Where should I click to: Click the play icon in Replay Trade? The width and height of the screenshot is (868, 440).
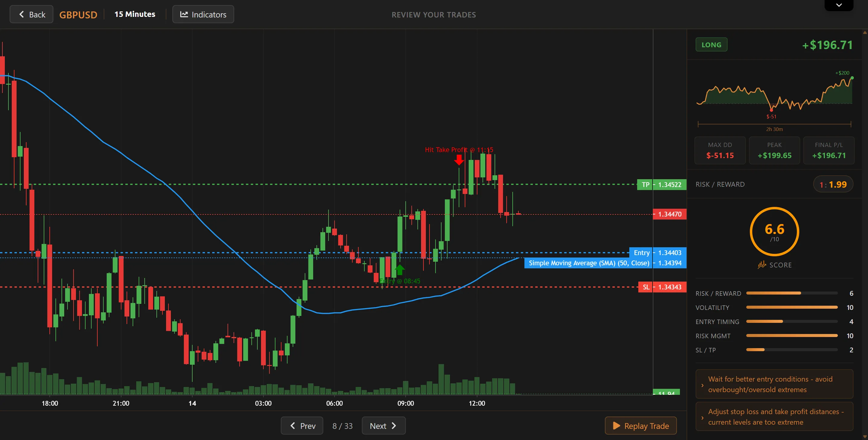click(x=616, y=426)
